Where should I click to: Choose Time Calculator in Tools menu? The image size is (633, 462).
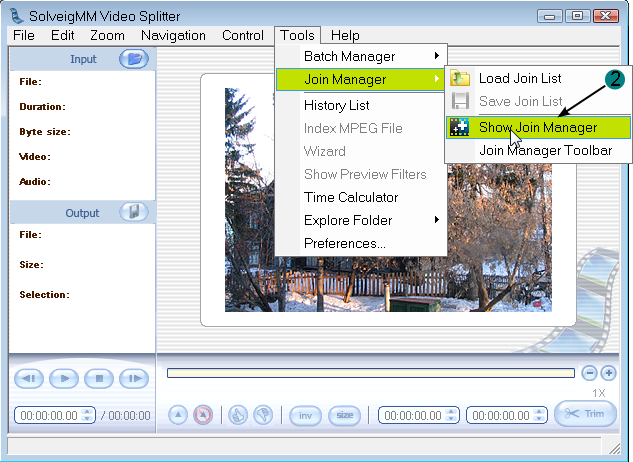pyautogui.click(x=361, y=197)
